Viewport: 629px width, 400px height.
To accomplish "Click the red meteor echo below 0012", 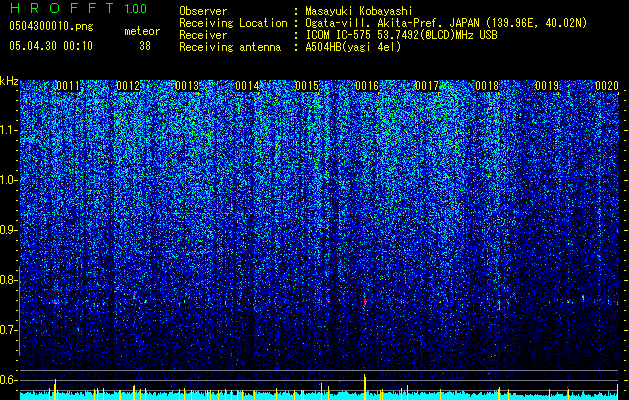I will [135, 295].
